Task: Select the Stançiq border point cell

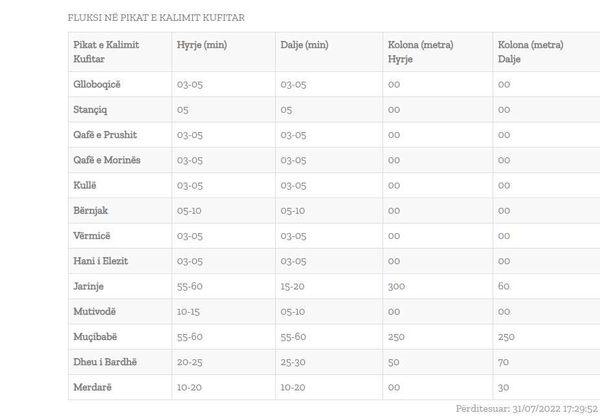Action: pyautogui.click(x=90, y=109)
